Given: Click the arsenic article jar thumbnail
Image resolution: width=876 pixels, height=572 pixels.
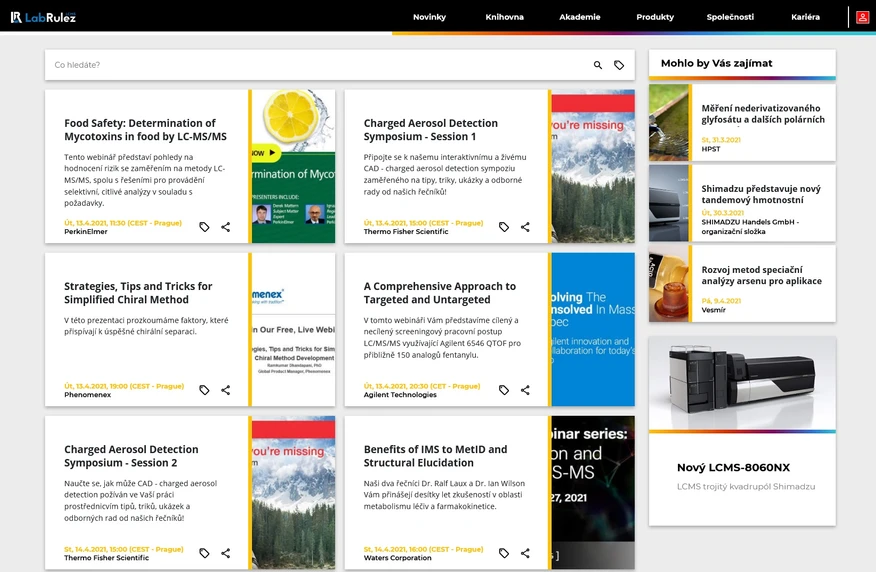Looking at the screenshot, I should pyautogui.click(x=669, y=284).
